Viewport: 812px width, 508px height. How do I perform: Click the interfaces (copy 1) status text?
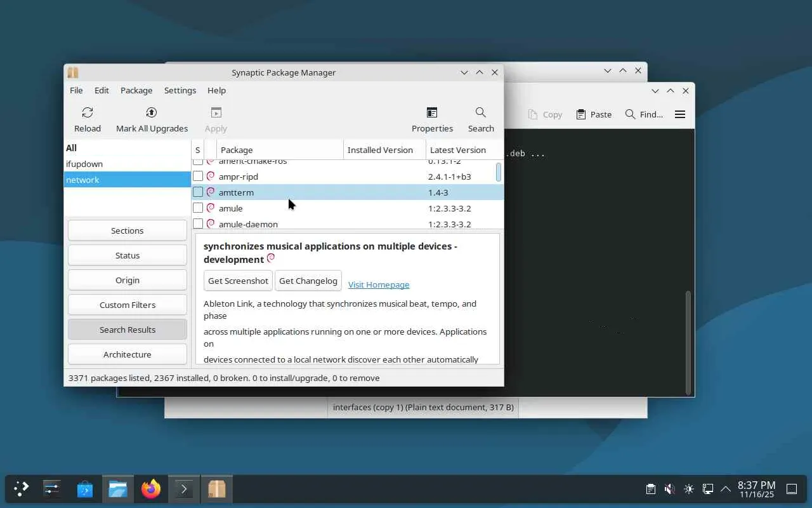423,407
